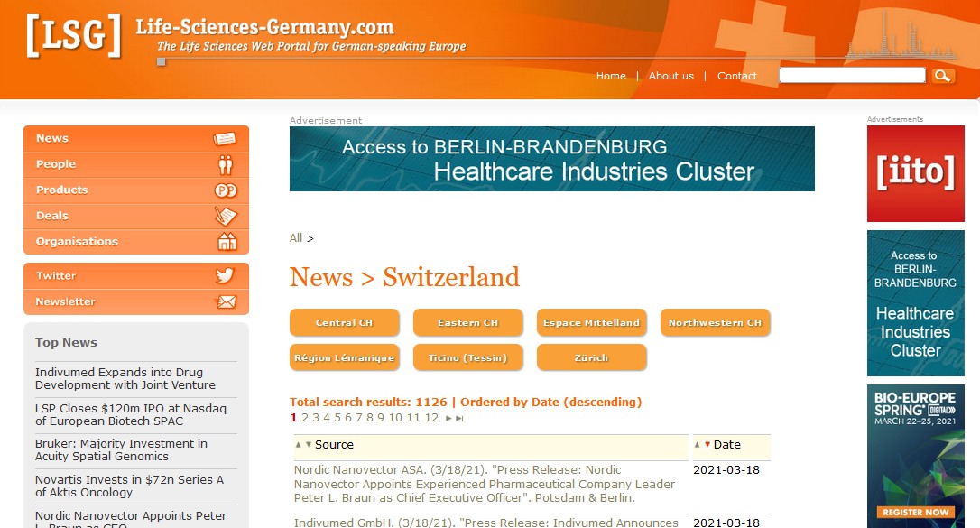Focus the header search field
The width and height of the screenshot is (980, 528).
[852, 75]
